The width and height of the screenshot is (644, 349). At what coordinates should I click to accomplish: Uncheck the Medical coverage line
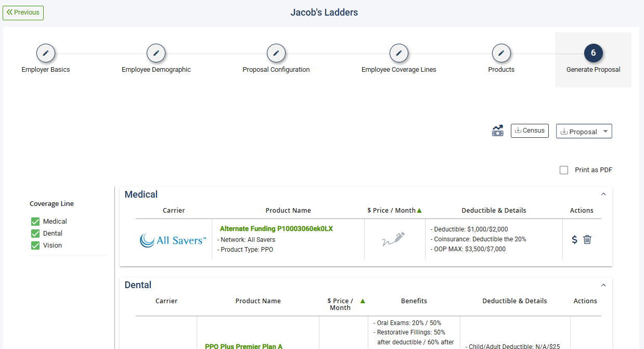pyautogui.click(x=34, y=221)
